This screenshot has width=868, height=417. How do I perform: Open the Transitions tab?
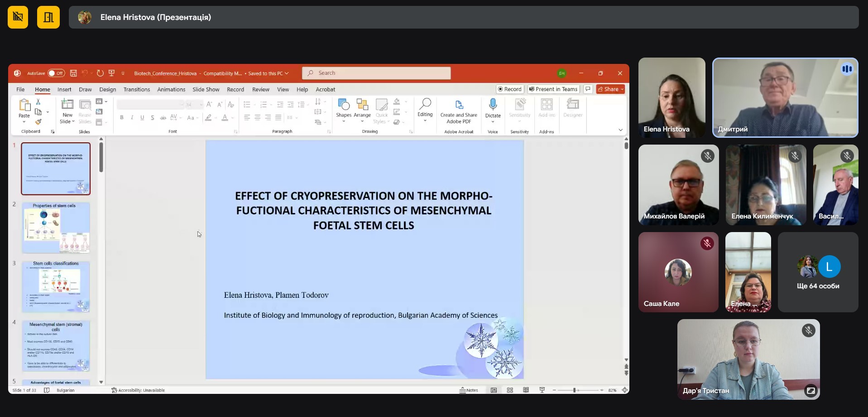(x=137, y=89)
